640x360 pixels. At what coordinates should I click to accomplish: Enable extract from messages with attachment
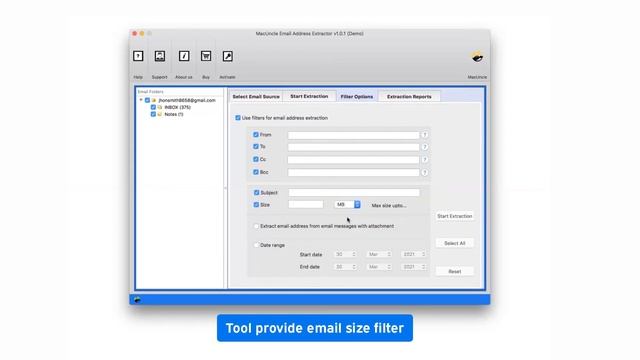256,226
